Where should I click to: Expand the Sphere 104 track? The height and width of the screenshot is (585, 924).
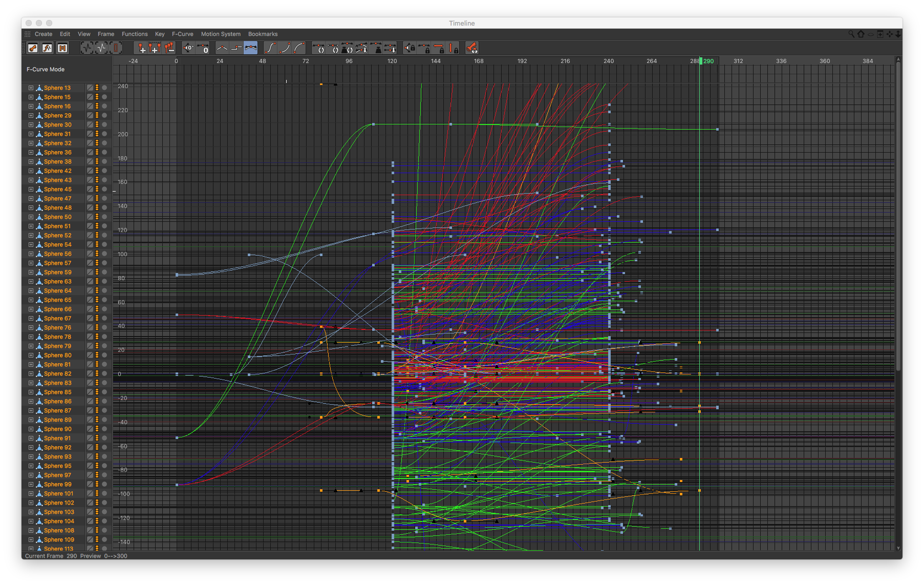pos(31,521)
